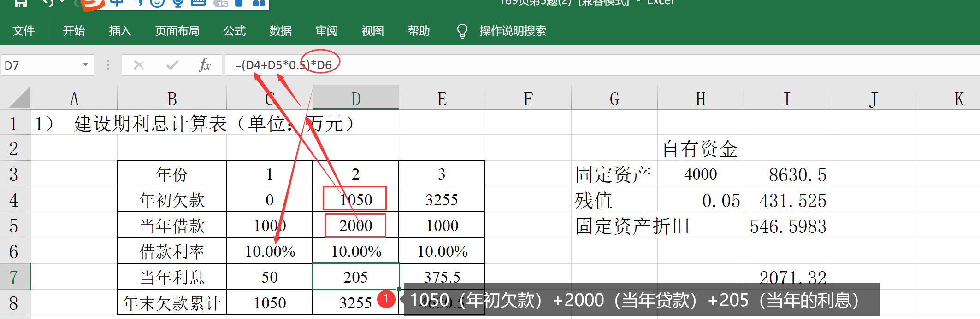The width and height of the screenshot is (980, 319).
Task: Select the 残值 rate cell 0.05
Action: pos(701,200)
